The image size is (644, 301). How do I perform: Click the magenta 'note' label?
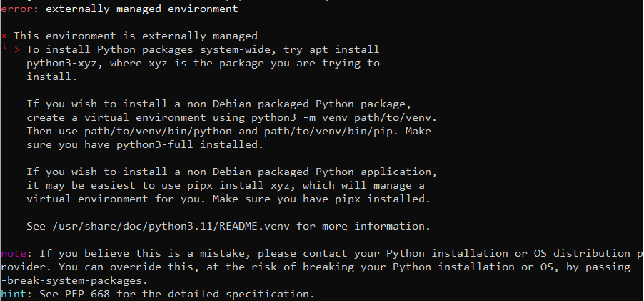pyautogui.click(x=13, y=253)
